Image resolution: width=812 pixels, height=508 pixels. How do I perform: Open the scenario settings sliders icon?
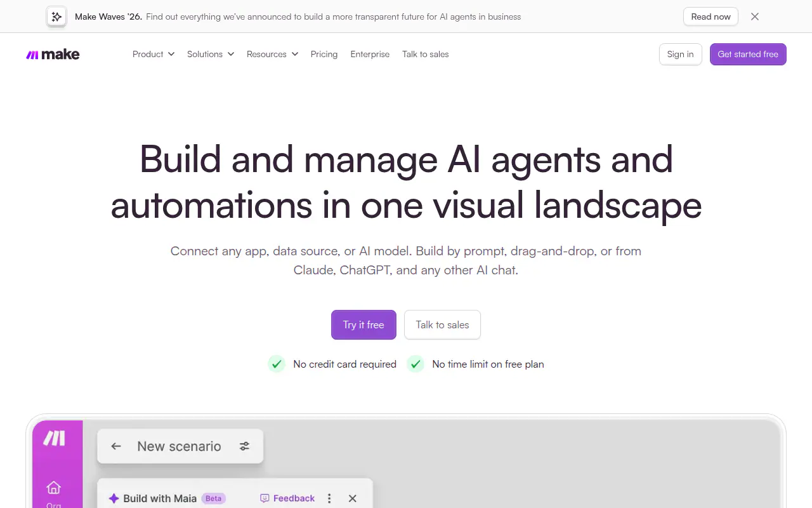click(x=244, y=446)
